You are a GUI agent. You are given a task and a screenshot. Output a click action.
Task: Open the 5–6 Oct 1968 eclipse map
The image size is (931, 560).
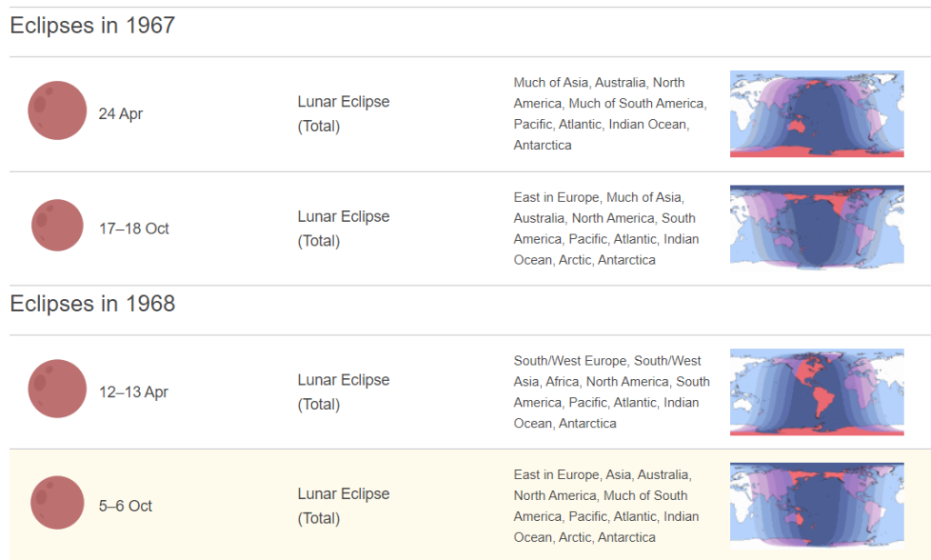click(x=816, y=505)
